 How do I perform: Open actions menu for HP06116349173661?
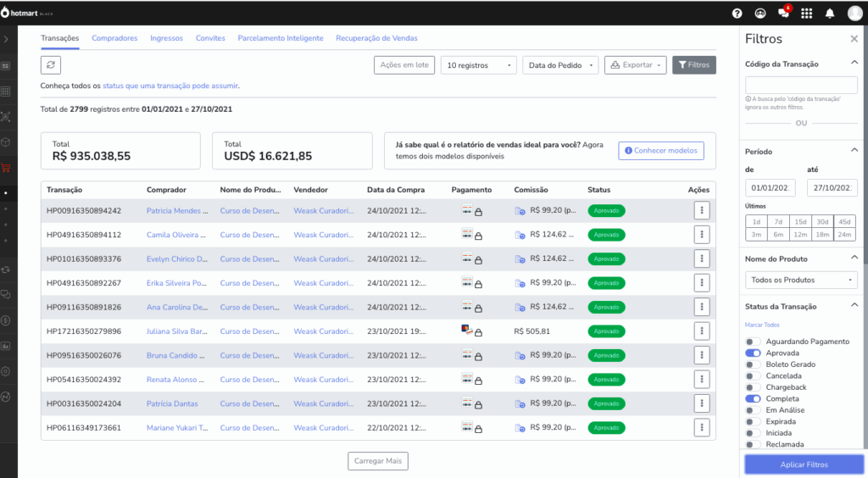(x=702, y=428)
